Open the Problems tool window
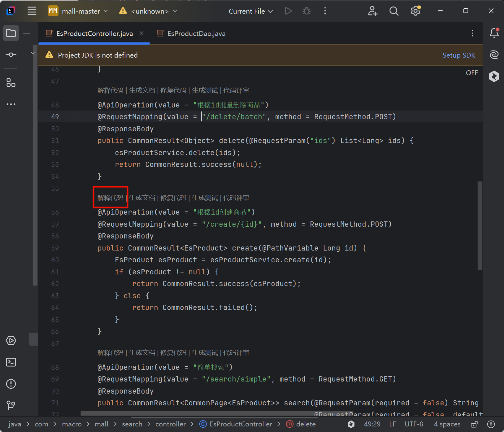Screen dimensions: 504x432 11,384
